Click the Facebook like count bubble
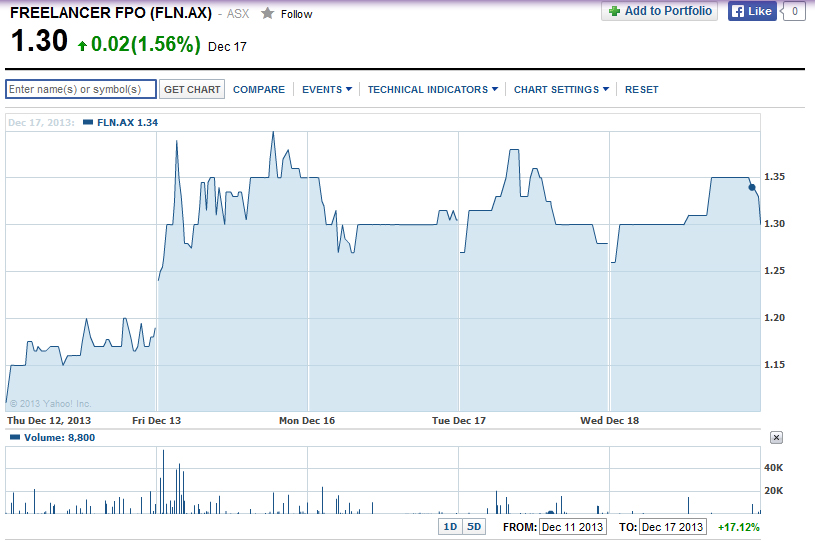The image size is (815, 541). tap(794, 11)
